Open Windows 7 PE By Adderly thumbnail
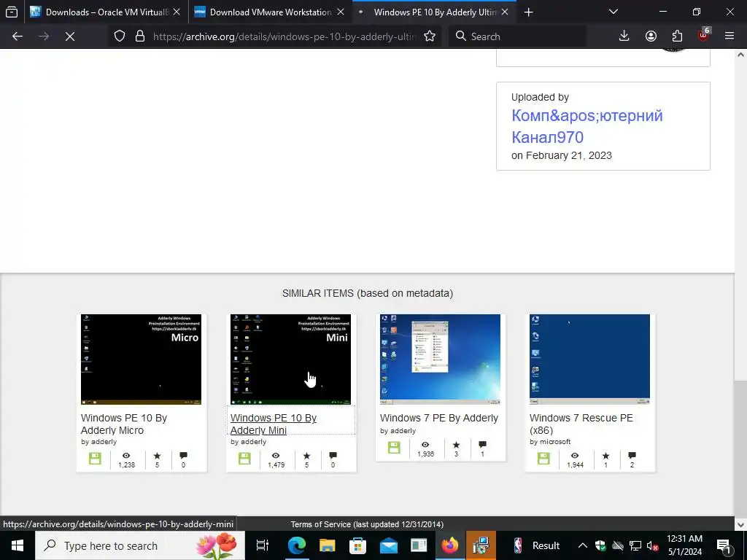 tap(440, 359)
